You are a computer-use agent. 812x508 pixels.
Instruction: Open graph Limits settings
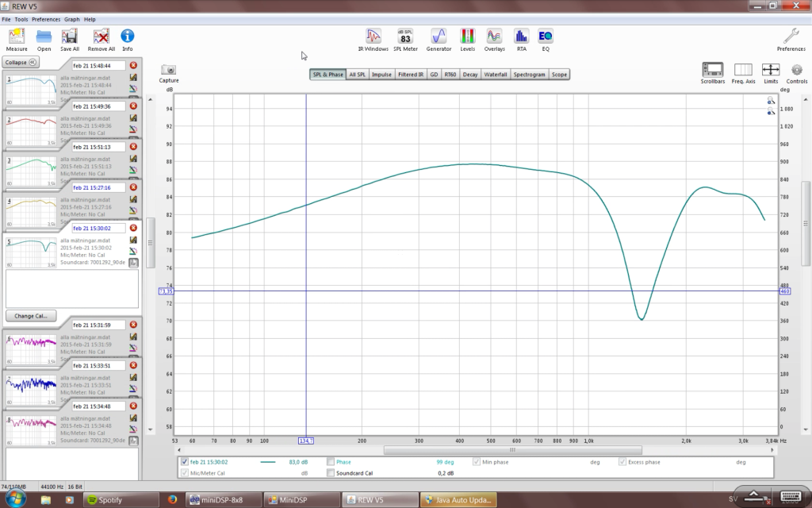pyautogui.click(x=771, y=73)
